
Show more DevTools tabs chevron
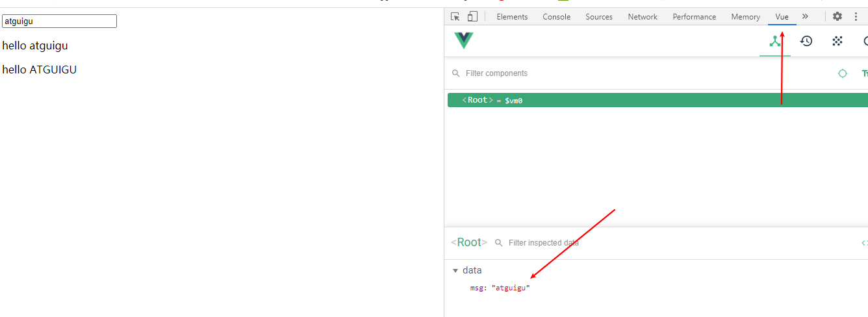click(x=806, y=16)
